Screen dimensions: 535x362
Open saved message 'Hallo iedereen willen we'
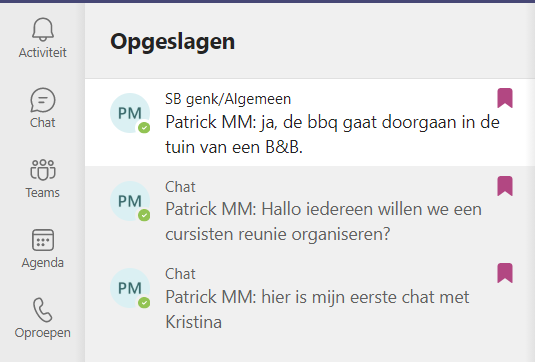pyautogui.click(x=310, y=210)
